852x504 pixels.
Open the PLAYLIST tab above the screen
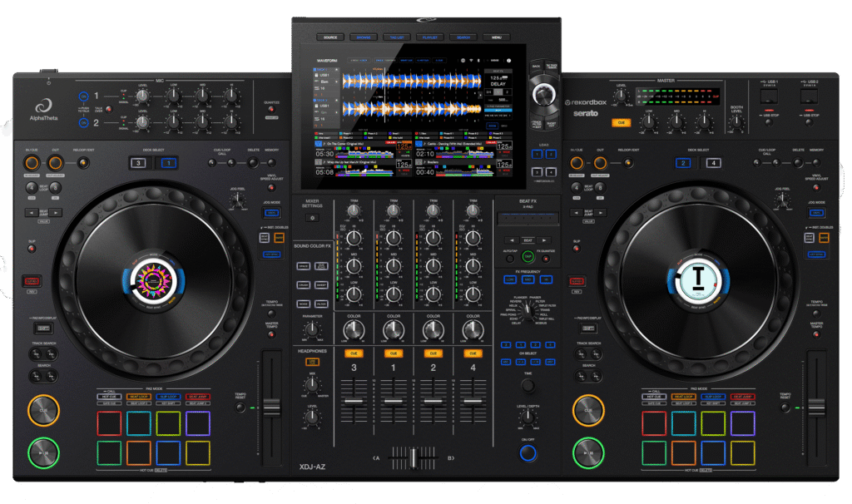pyautogui.click(x=429, y=37)
